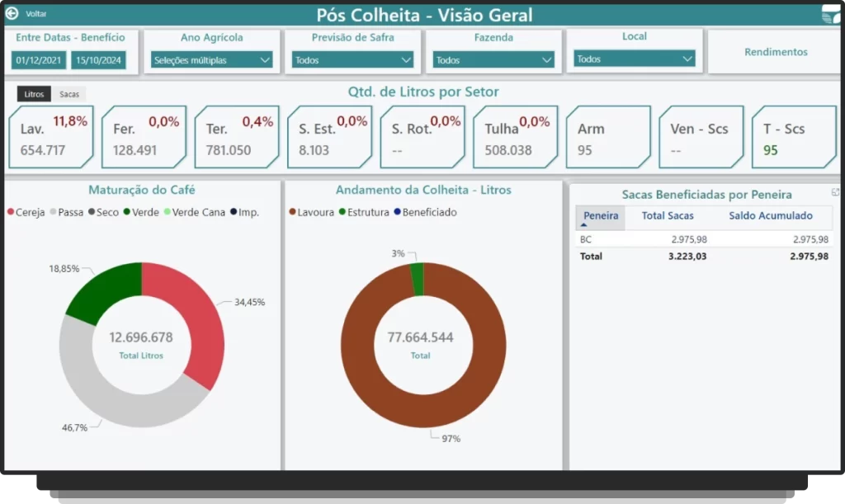Open the Local filter dropdown
The width and height of the screenshot is (845, 504).
(635, 59)
